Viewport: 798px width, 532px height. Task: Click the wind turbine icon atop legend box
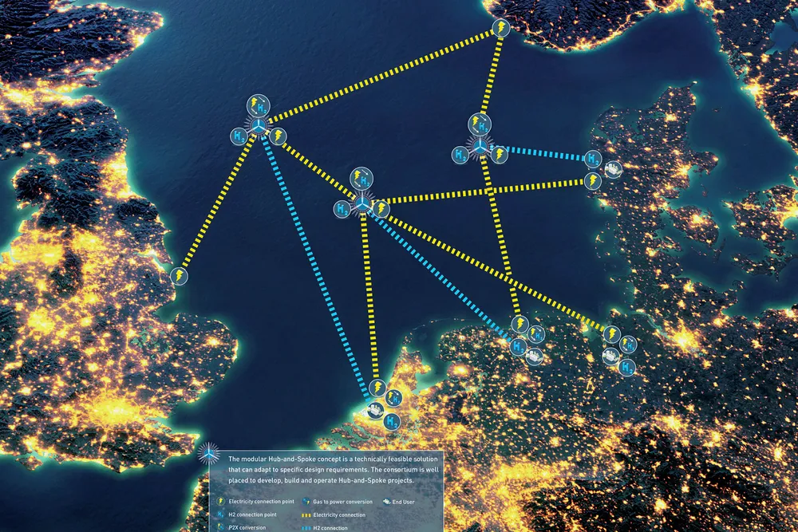(208, 454)
